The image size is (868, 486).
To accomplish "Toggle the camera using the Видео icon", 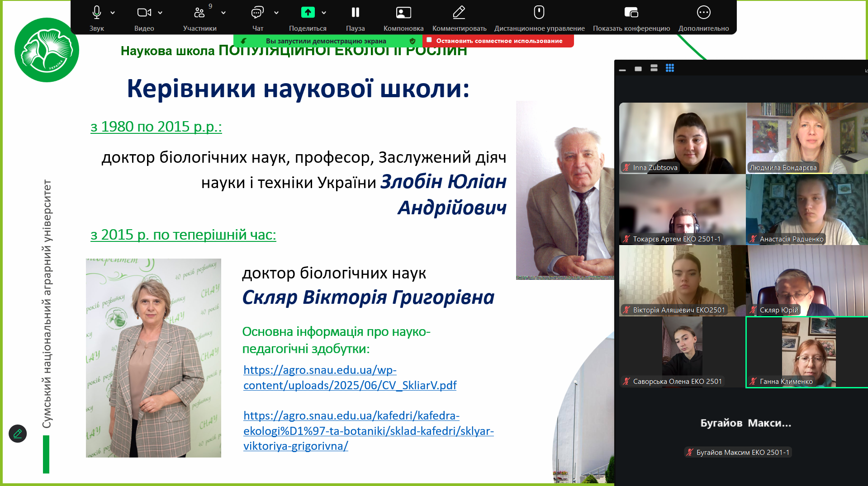I will [144, 13].
